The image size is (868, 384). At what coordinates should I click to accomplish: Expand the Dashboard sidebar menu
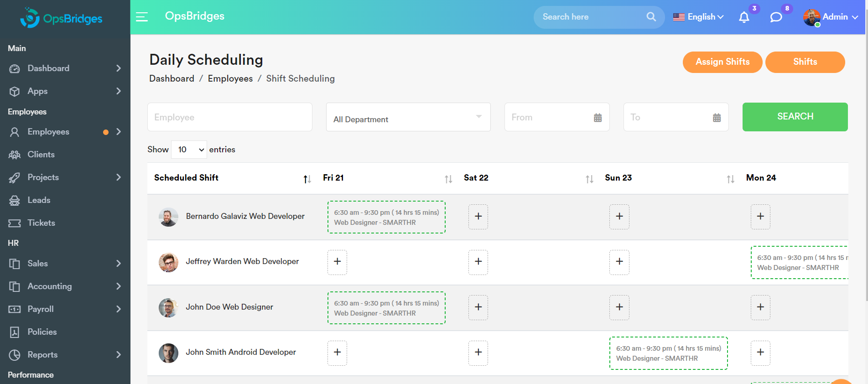(65, 68)
